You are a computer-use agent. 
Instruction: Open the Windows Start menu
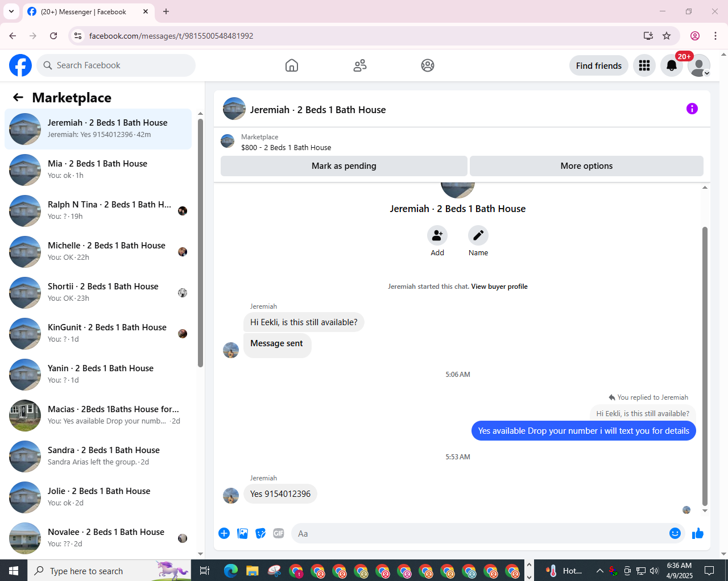[x=14, y=571]
